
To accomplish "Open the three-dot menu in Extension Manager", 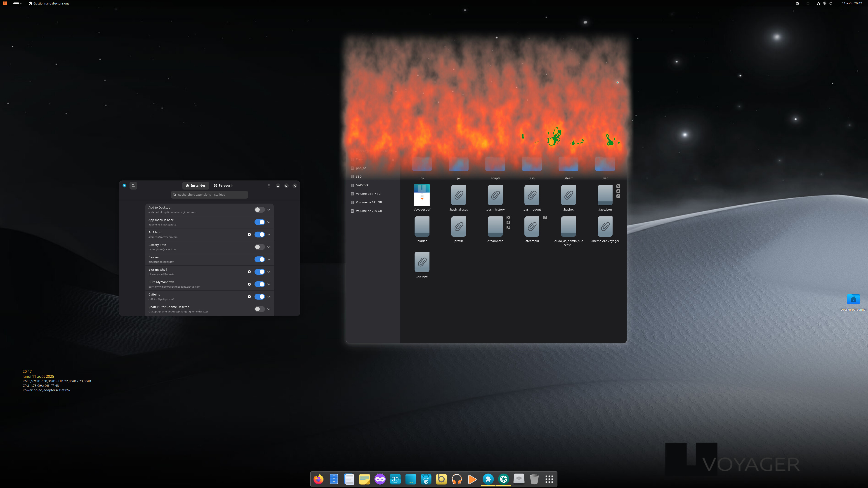I will pos(269,185).
